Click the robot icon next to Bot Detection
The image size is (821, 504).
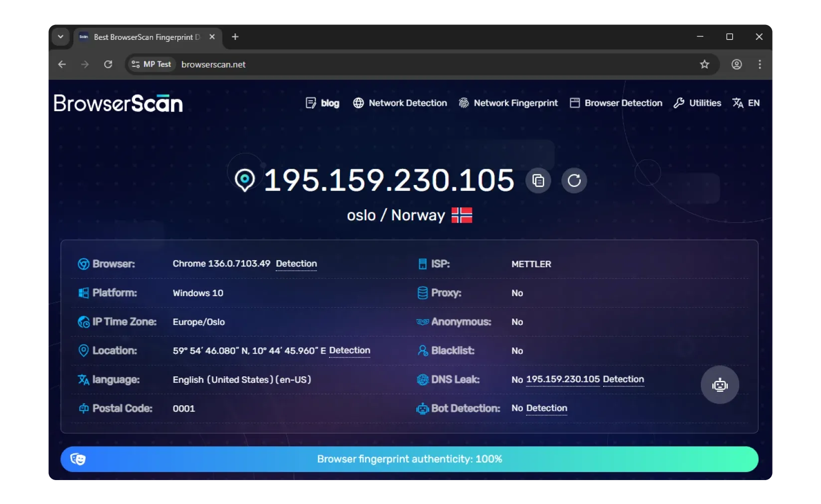(423, 409)
